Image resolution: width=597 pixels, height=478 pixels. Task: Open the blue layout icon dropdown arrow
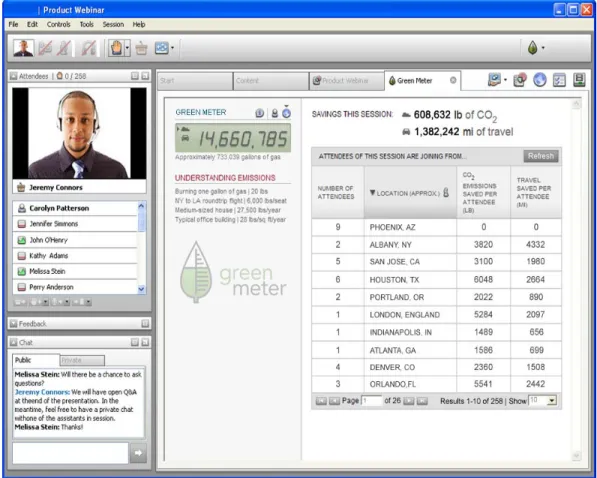click(x=172, y=48)
